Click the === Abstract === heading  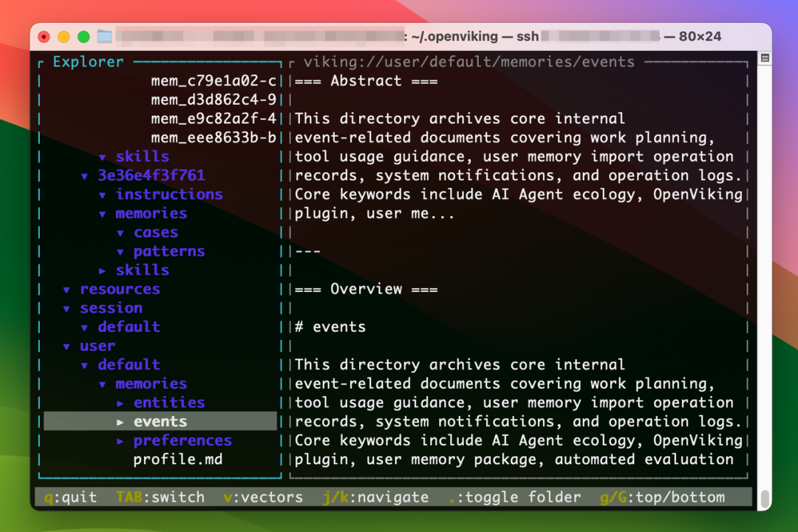pos(366,81)
